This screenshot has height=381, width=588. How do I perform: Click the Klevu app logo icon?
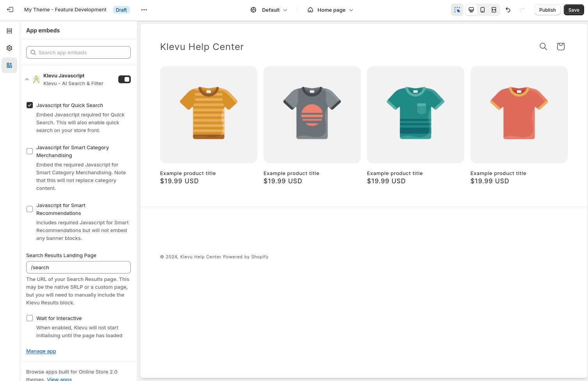point(36,79)
